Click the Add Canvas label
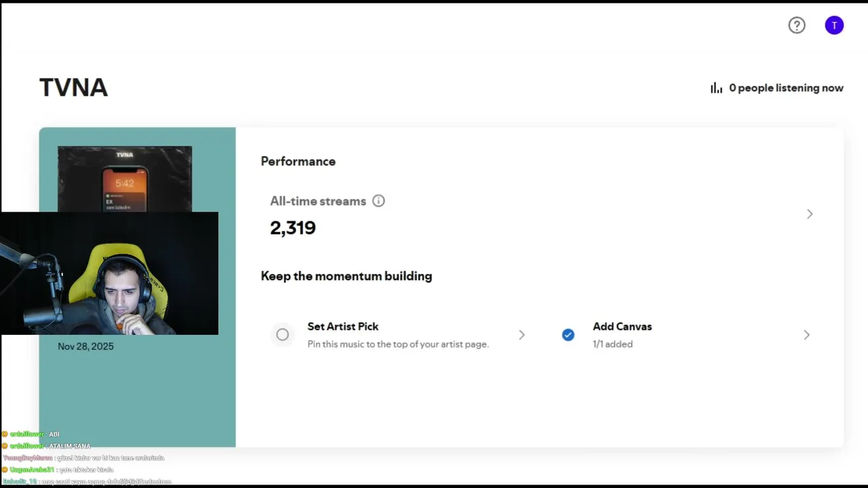868x488 pixels. coord(622,327)
